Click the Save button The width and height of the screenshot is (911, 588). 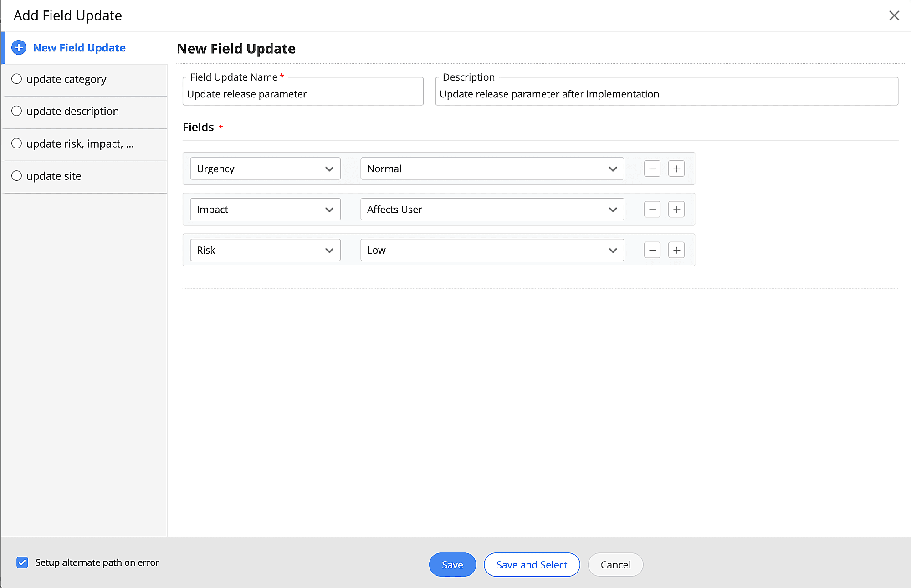coord(452,565)
